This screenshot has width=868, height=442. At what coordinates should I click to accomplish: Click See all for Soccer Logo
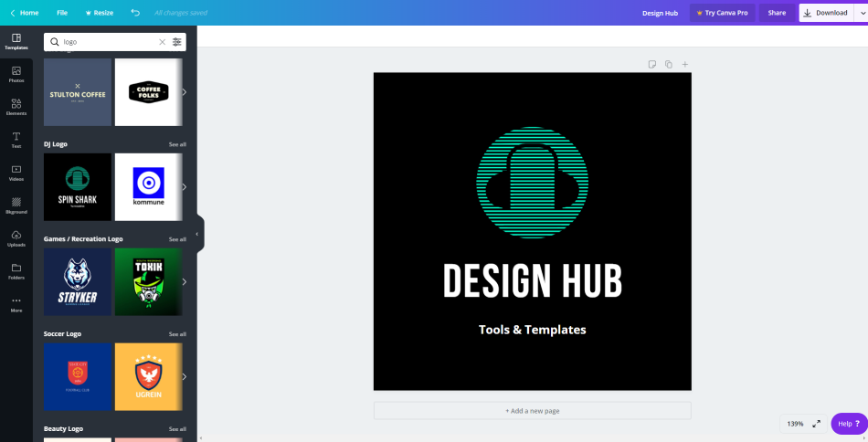[x=177, y=334]
